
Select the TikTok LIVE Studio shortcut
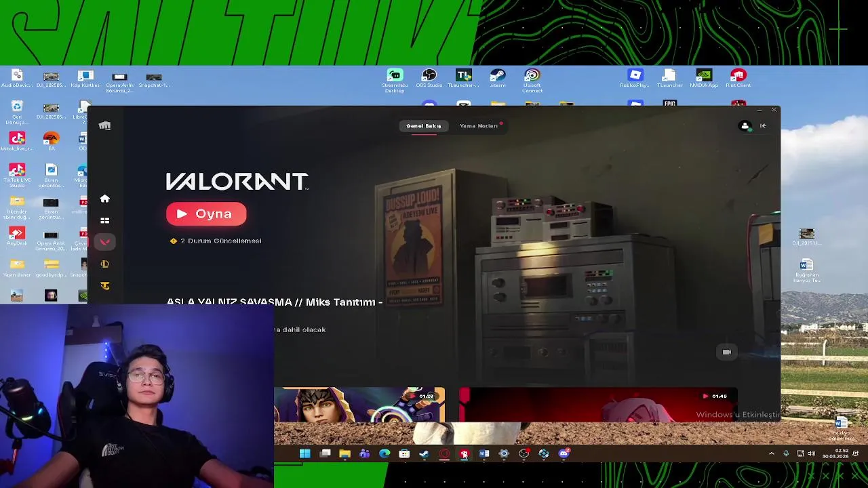click(17, 175)
